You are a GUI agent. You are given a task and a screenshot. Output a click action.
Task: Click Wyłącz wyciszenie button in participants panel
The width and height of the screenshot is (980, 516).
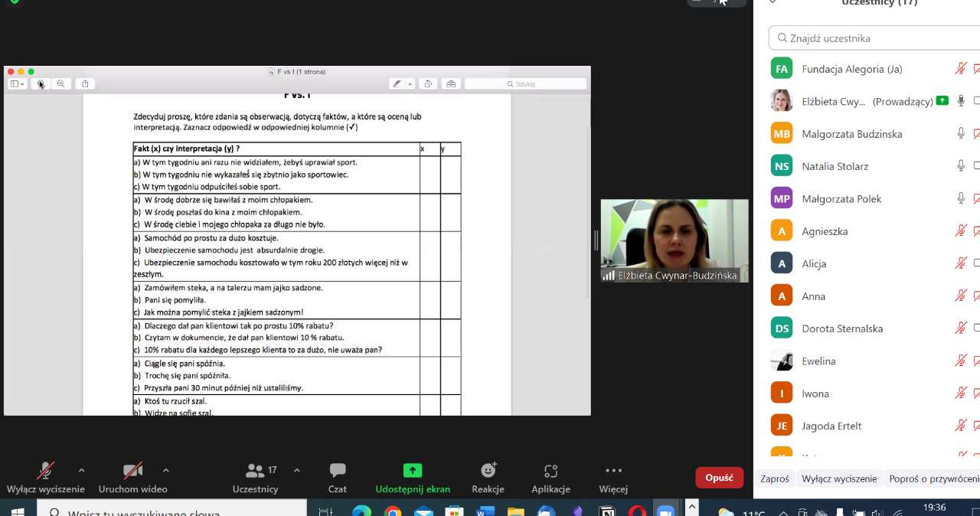[839, 478]
